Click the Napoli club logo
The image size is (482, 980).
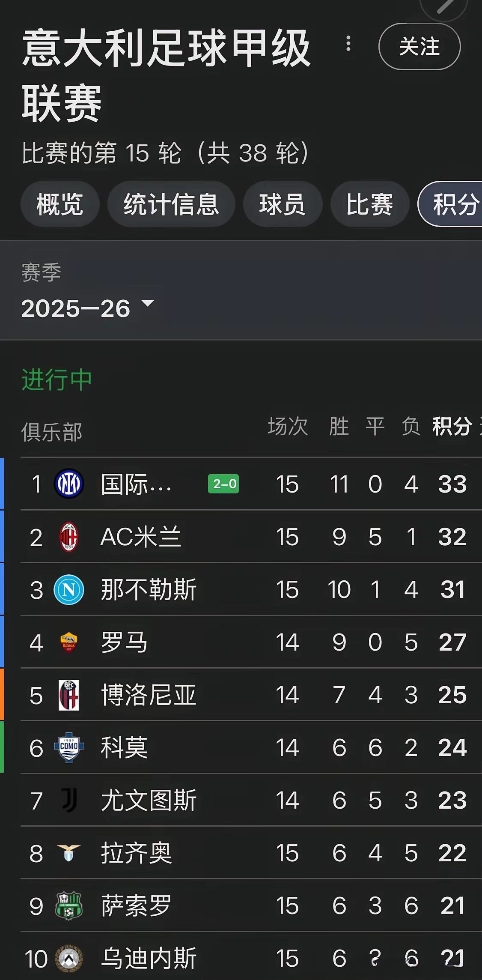point(68,589)
